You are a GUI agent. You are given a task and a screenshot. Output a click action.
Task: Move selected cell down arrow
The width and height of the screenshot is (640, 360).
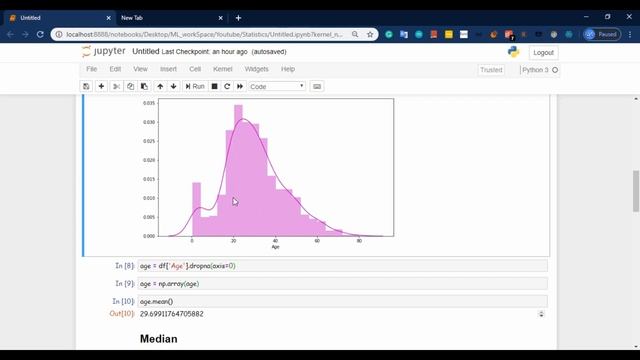click(173, 87)
